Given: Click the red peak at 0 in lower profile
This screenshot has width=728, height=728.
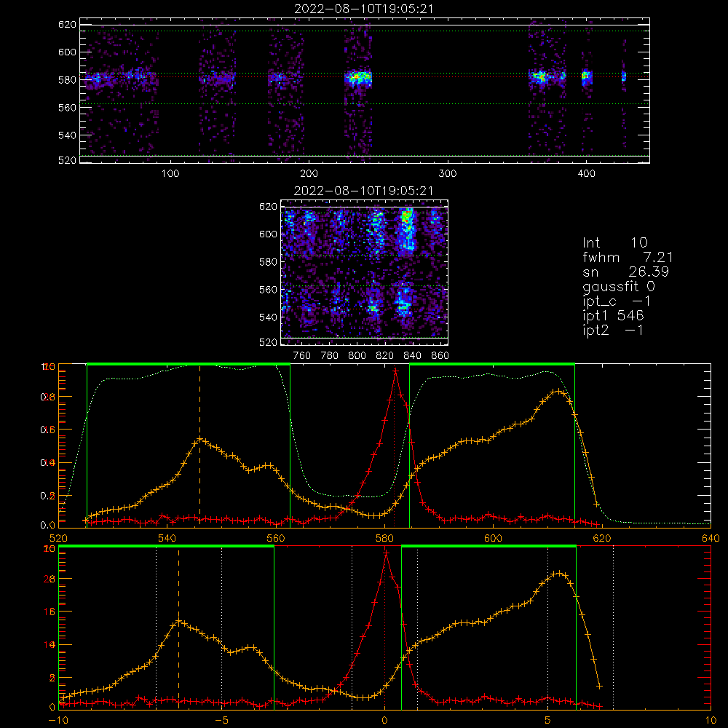Looking at the screenshot, I should (386, 553).
